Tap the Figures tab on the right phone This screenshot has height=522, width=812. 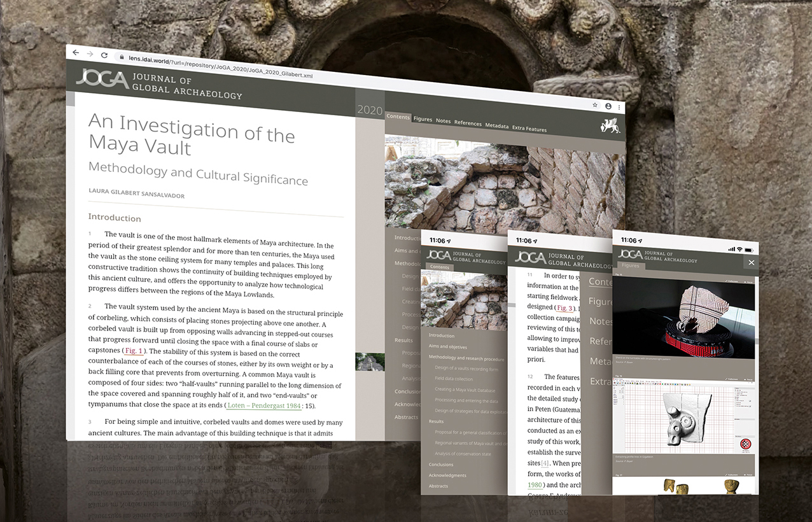[x=630, y=265]
